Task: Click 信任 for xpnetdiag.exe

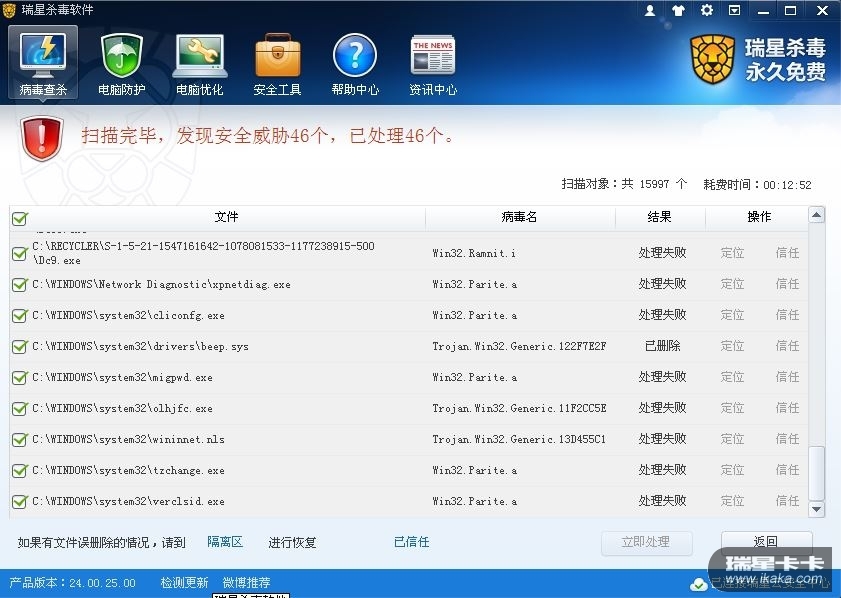Action: [x=787, y=284]
